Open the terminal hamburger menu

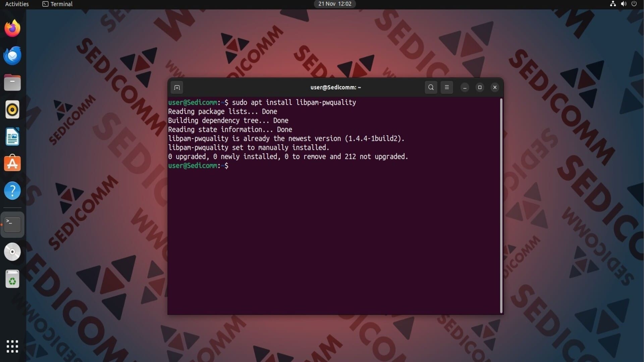click(447, 87)
